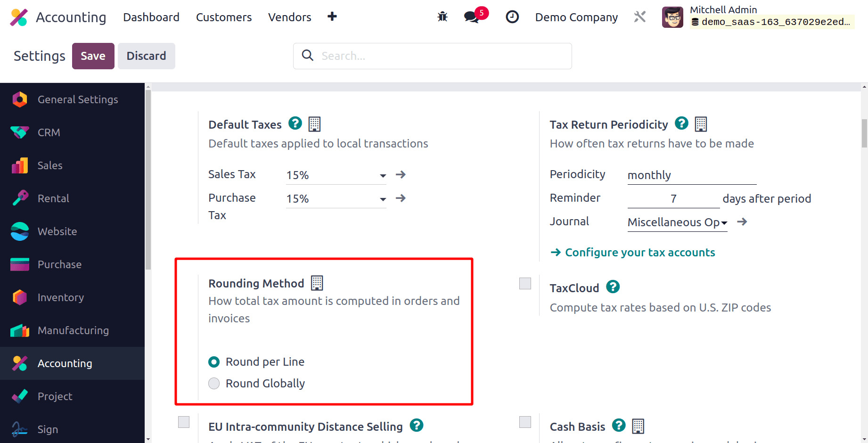
Task: Expand the Sales Tax dropdown
Action: point(383,175)
